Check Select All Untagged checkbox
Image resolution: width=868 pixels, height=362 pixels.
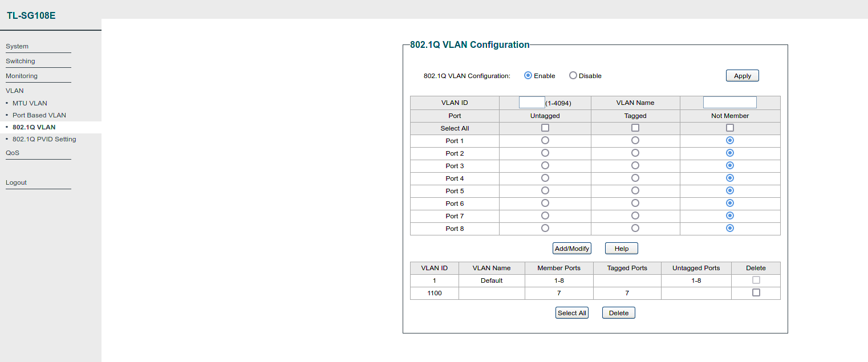pos(545,128)
